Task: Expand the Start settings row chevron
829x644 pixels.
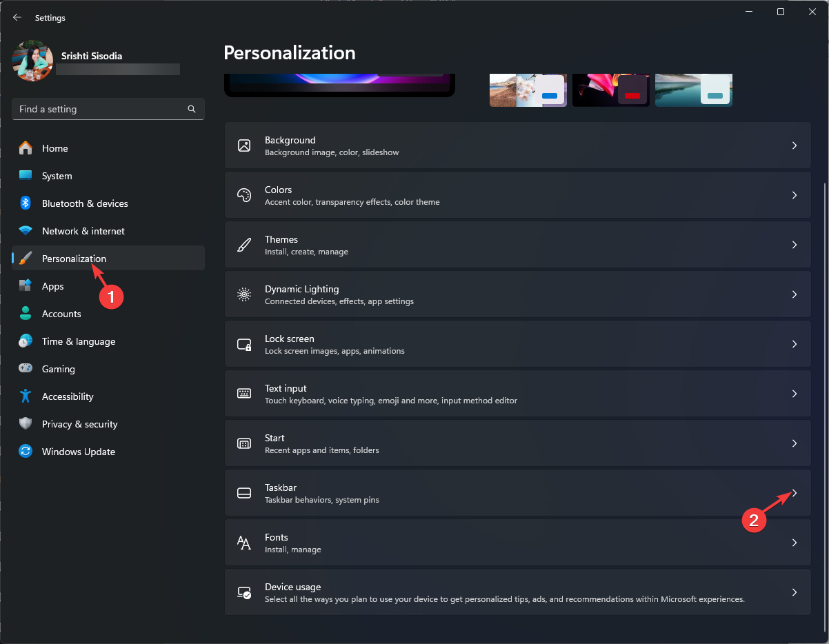Action: [x=794, y=443]
